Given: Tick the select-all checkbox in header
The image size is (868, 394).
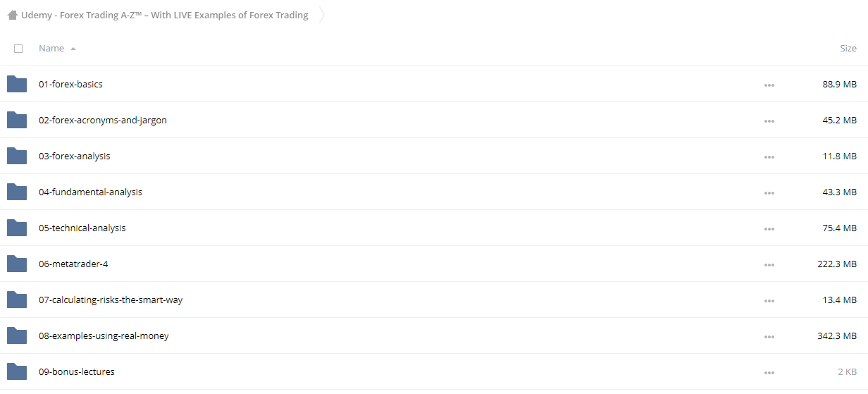Looking at the screenshot, I should 18,49.
